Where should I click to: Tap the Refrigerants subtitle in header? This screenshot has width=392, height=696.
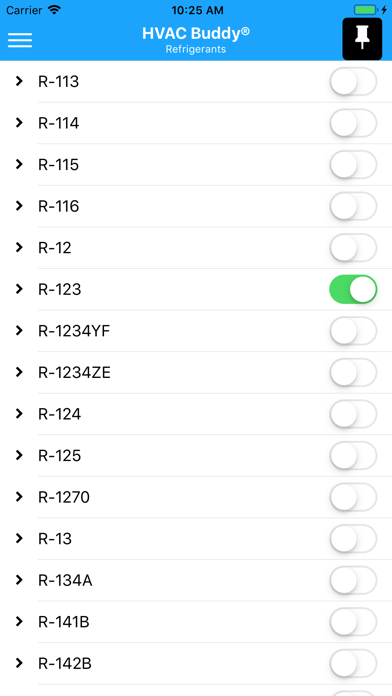pyautogui.click(x=196, y=49)
